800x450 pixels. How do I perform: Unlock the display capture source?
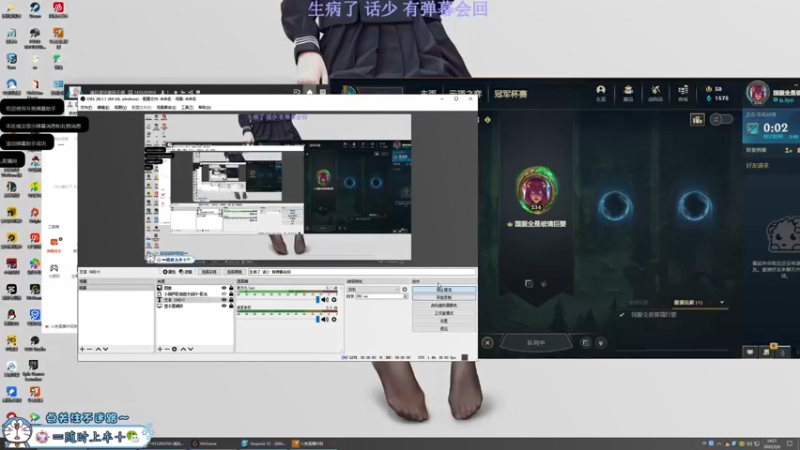pyautogui.click(x=231, y=306)
